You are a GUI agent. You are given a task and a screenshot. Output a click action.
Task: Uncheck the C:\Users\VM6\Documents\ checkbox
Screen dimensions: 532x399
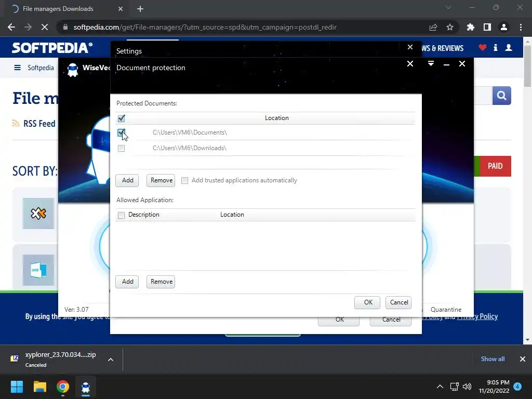121,132
